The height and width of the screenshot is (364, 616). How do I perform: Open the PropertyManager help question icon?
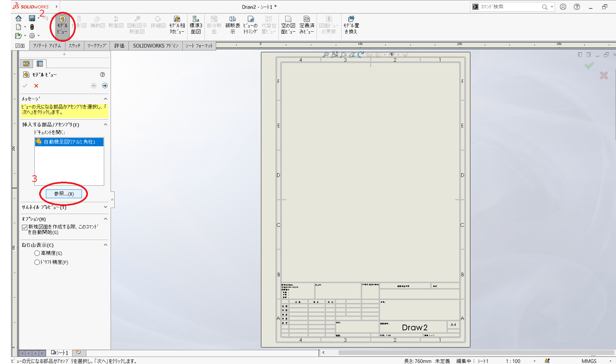point(102,74)
